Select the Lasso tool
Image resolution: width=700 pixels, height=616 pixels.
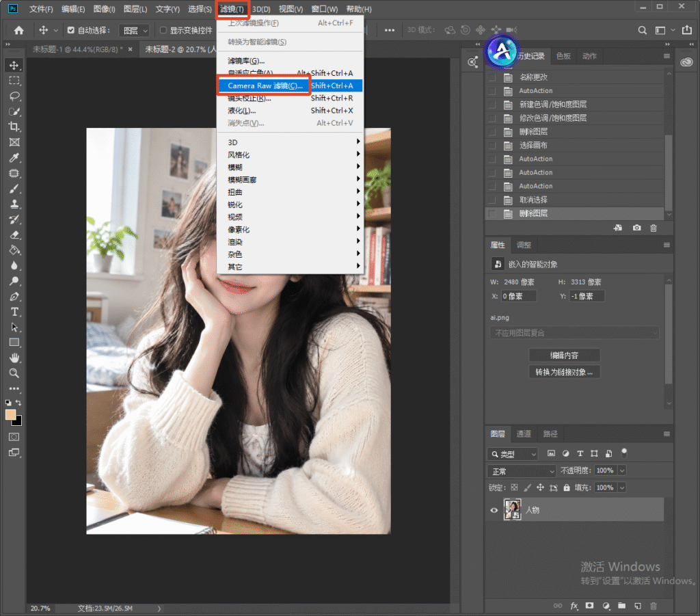click(14, 96)
